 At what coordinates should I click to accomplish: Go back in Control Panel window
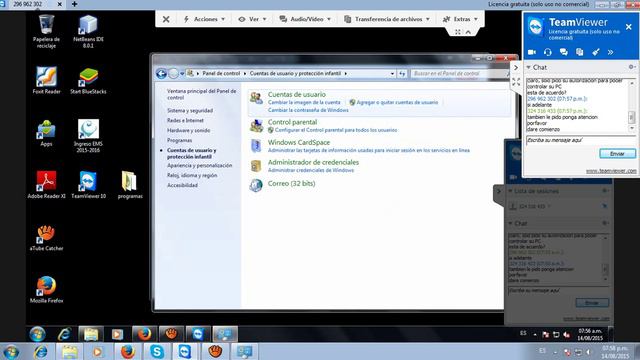161,73
